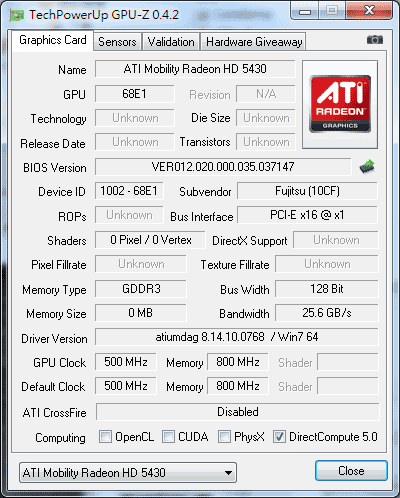Click the BIOS save chip icon
400x498 pixels.
point(367,167)
